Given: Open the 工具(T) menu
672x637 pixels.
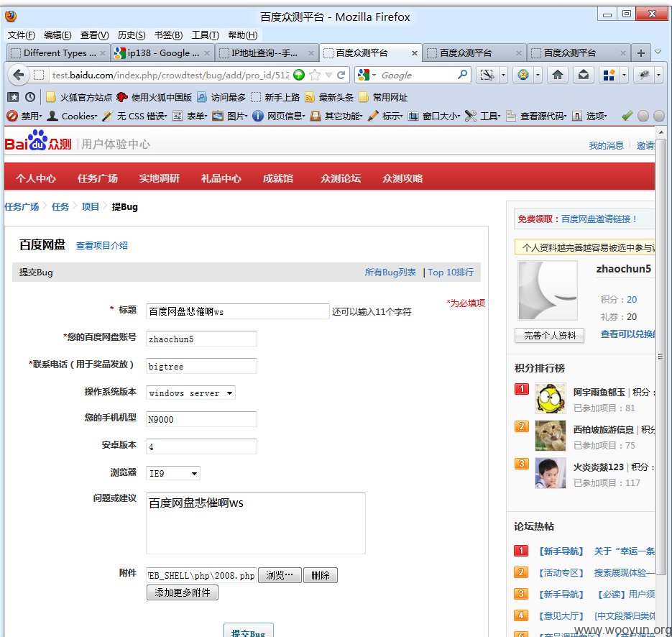Looking at the screenshot, I should coord(206,35).
